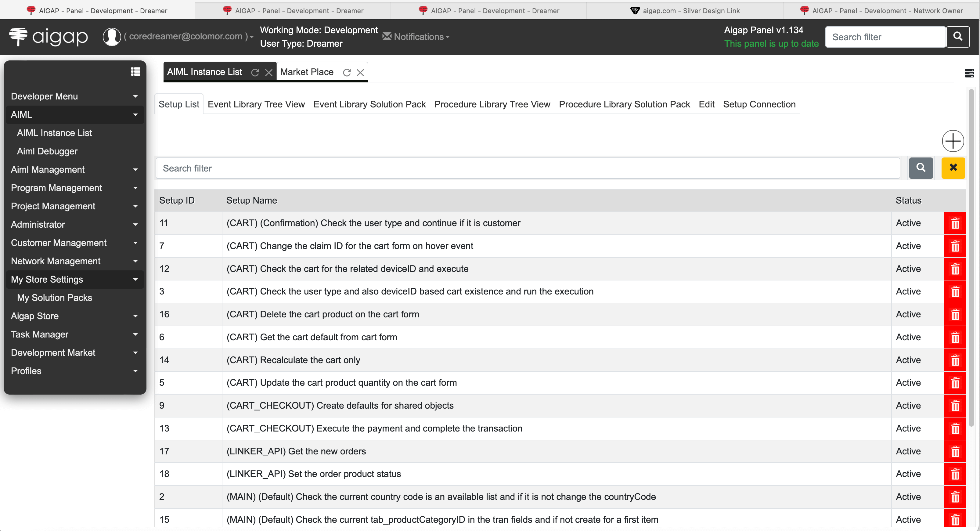
Task: Clear the search filter with yellow X
Action: coord(953,168)
